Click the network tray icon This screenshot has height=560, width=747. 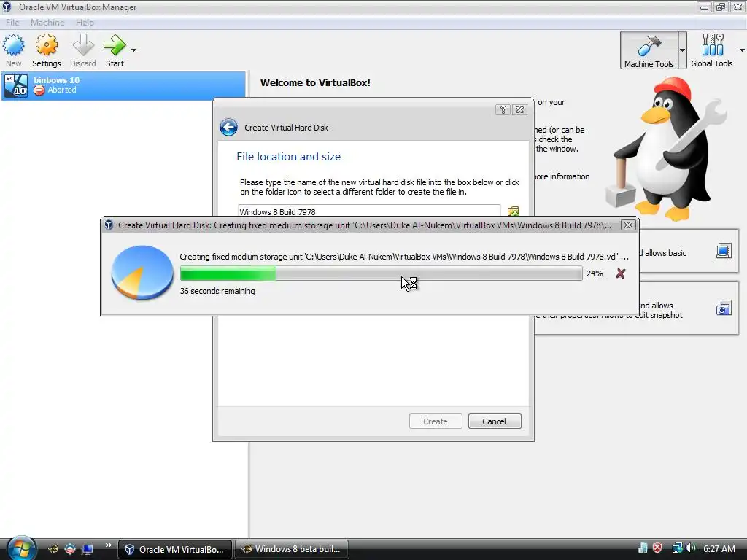(677, 548)
